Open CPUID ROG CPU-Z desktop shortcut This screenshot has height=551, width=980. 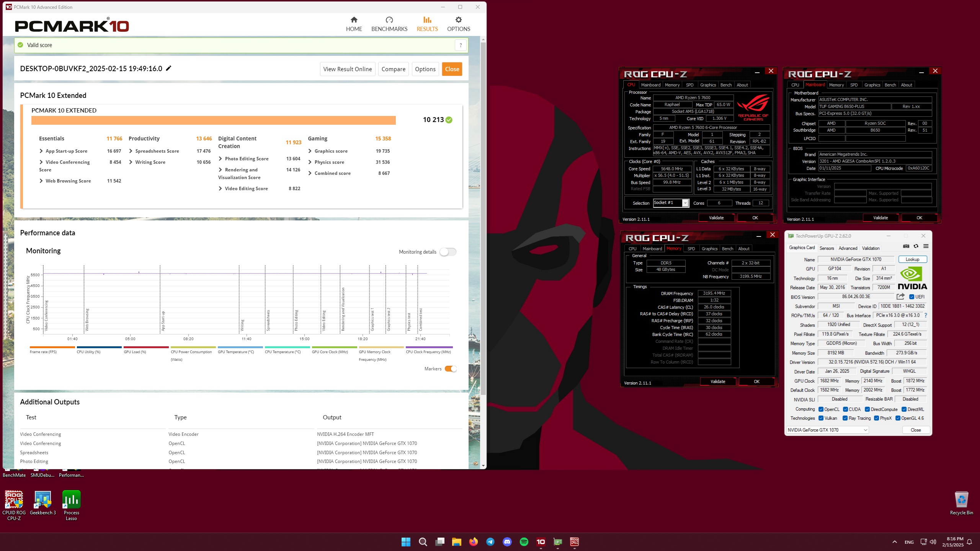[x=14, y=505]
